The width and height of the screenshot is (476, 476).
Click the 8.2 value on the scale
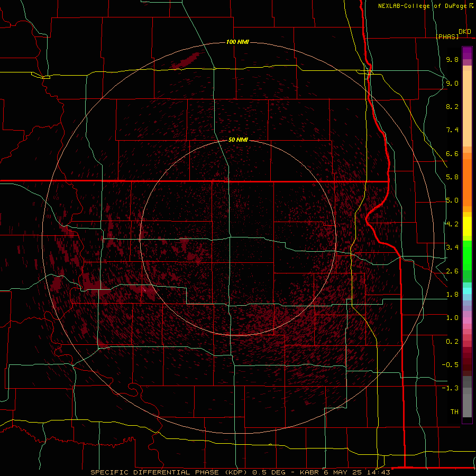[452, 106]
